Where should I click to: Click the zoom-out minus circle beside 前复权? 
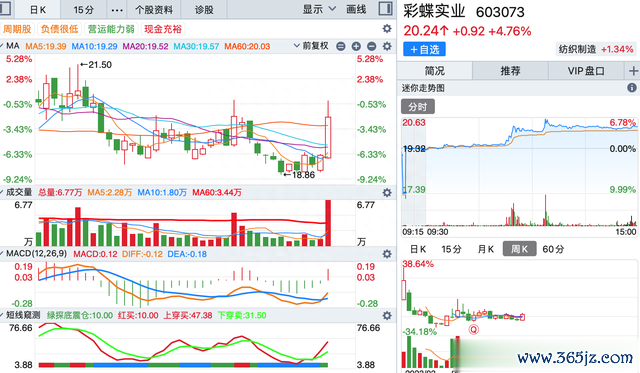pyautogui.click(x=341, y=46)
